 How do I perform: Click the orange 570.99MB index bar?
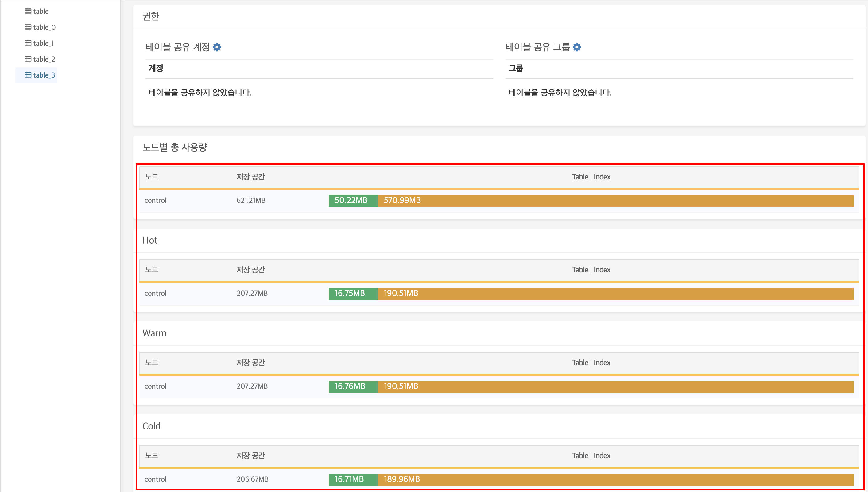pyautogui.click(x=615, y=200)
